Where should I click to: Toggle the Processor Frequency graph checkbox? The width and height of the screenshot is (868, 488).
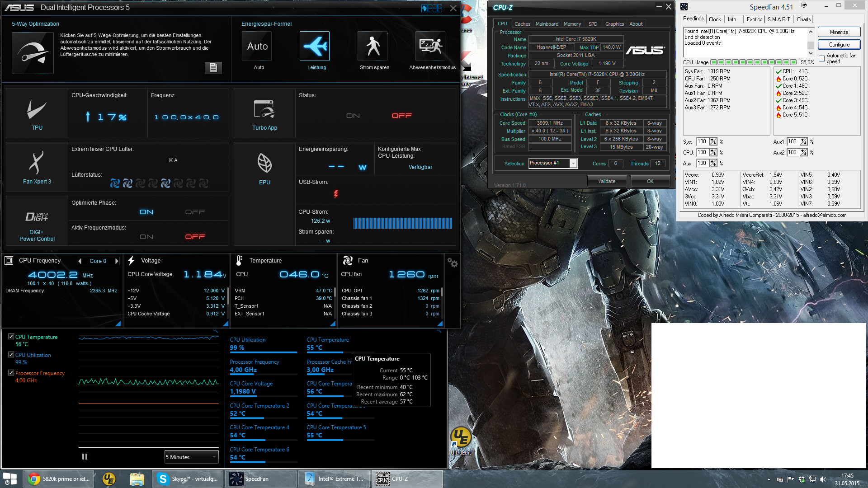click(x=11, y=373)
